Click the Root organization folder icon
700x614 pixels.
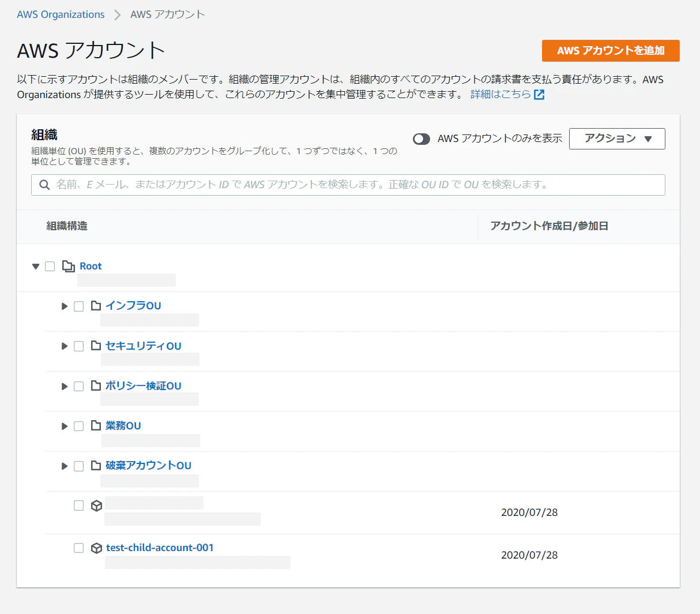[x=69, y=266]
